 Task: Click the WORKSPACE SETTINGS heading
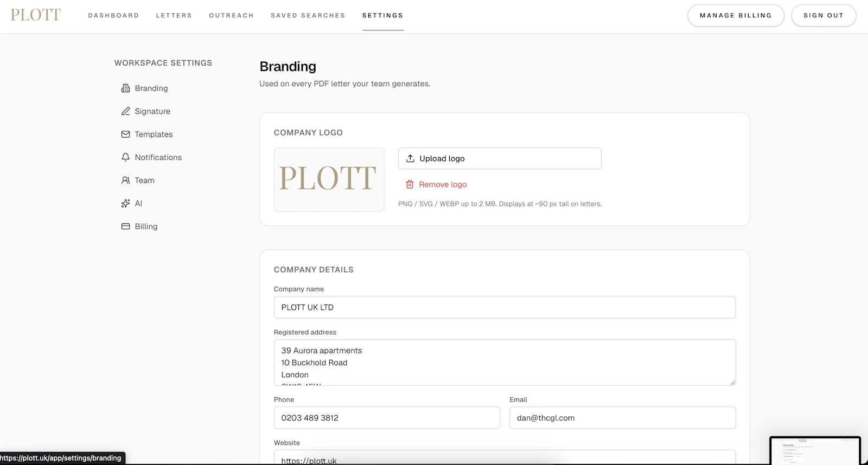163,63
